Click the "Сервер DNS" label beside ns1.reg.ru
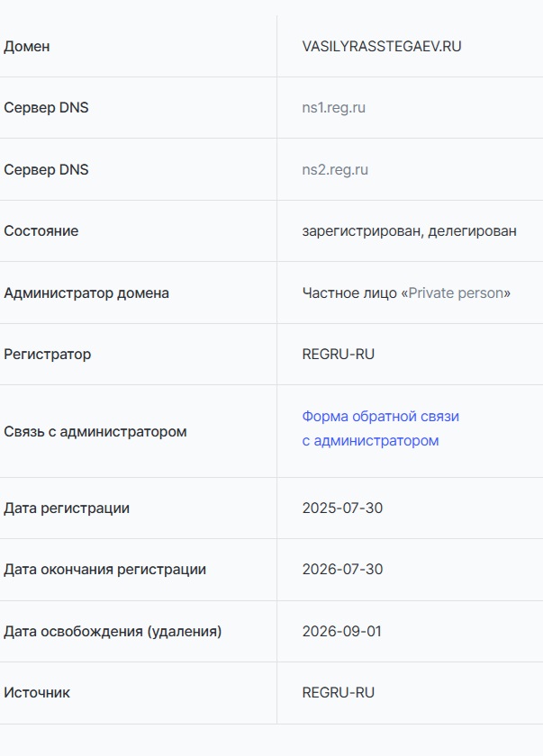 (x=46, y=108)
